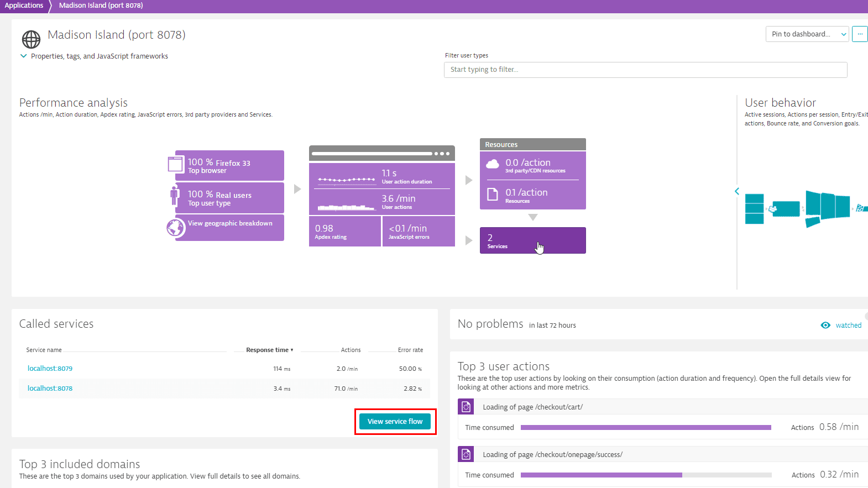Sort by Actions column header
Screen dimensions: 868x488
(351, 350)
